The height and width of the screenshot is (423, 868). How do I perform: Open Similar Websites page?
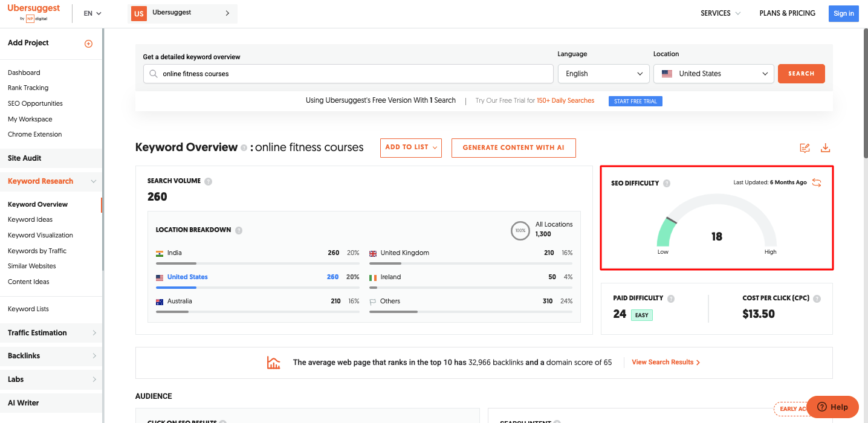pos(32,266)
